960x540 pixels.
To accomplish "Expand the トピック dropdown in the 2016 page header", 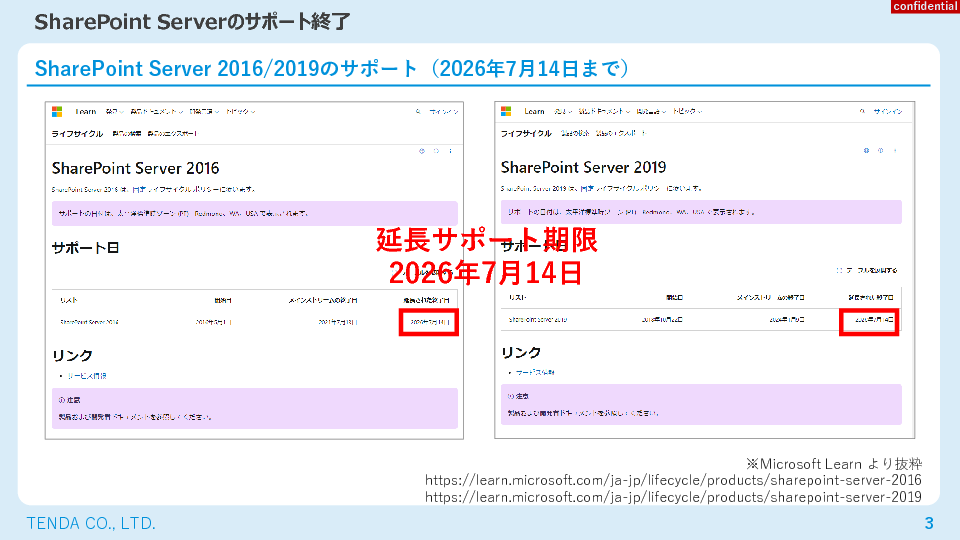I will [240, 111].
